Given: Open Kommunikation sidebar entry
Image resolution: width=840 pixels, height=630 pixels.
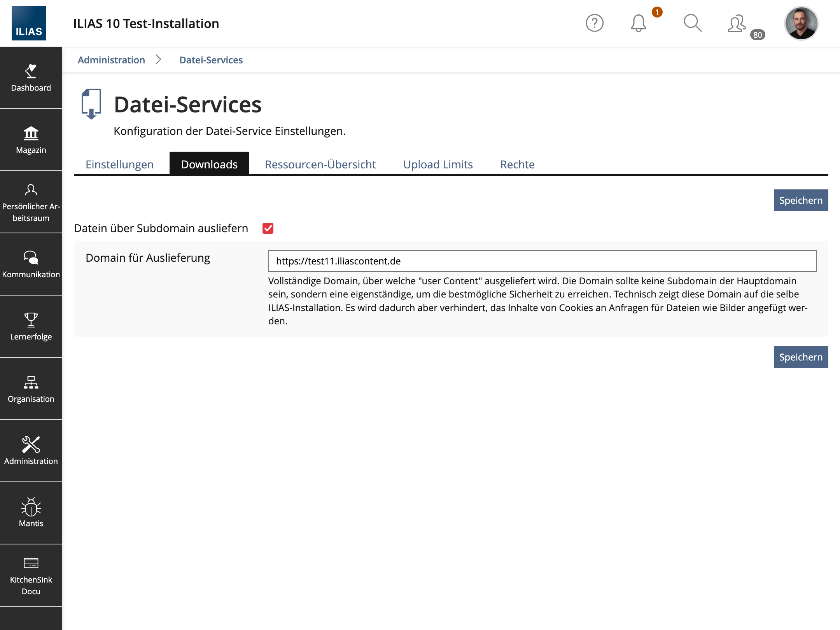Looking at the screenshot, I should coord(31,264).
